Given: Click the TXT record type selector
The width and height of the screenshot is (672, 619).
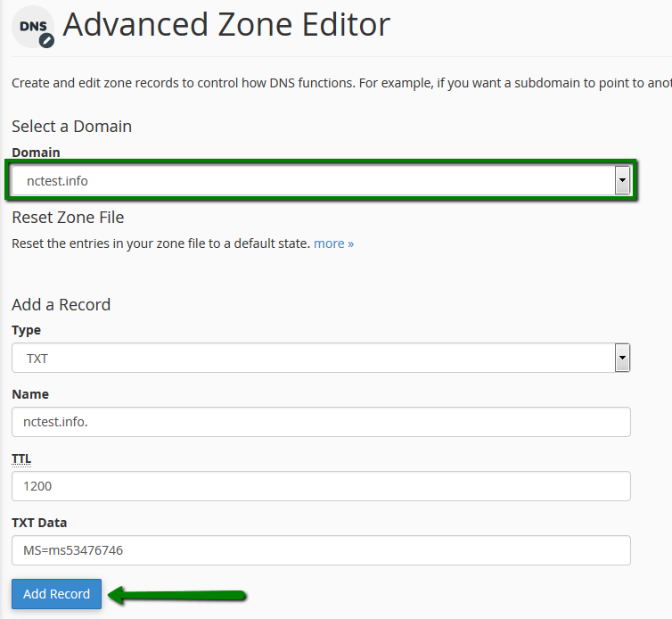Looking at the screenshot, I should [321, 358].
